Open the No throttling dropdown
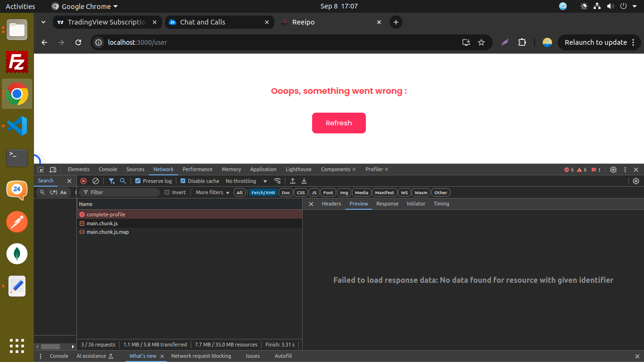The image size is (644, 362). click(x=246, y=181)
